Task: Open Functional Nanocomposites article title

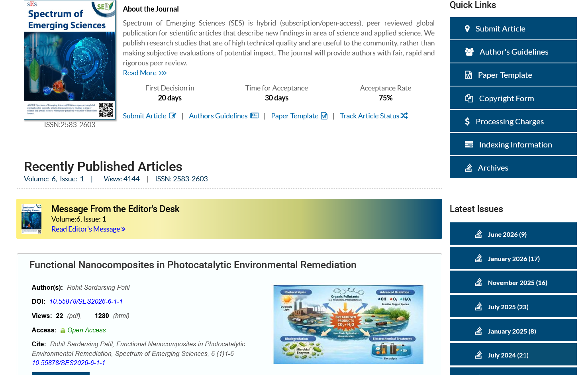Action: coord(193,265)
